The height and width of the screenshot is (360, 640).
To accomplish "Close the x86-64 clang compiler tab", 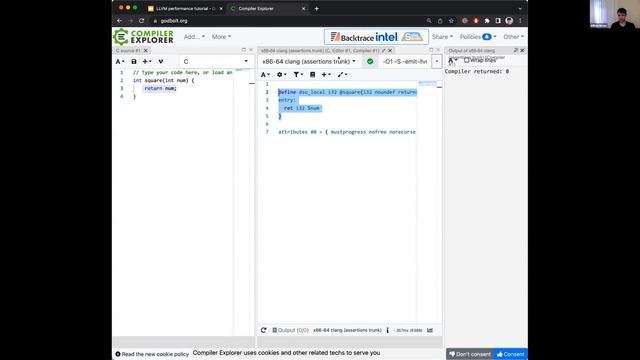I will tap(390, 51).
